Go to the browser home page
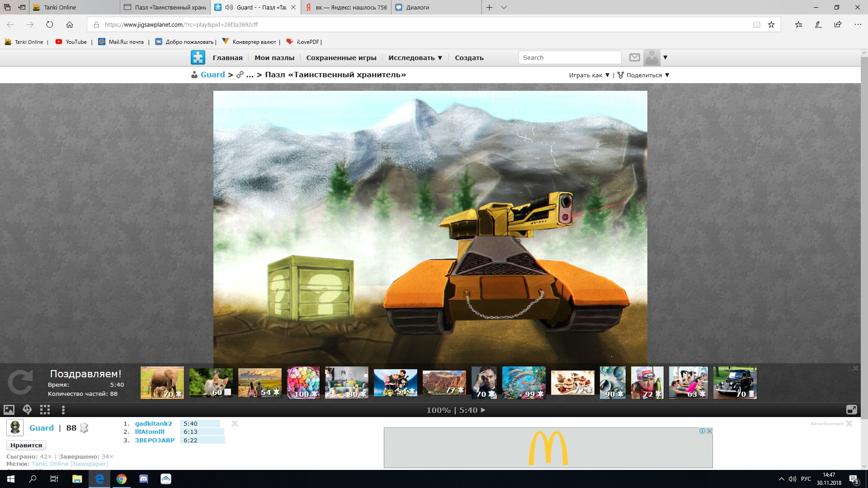868x488 pixels. click(x=70, y=24)
